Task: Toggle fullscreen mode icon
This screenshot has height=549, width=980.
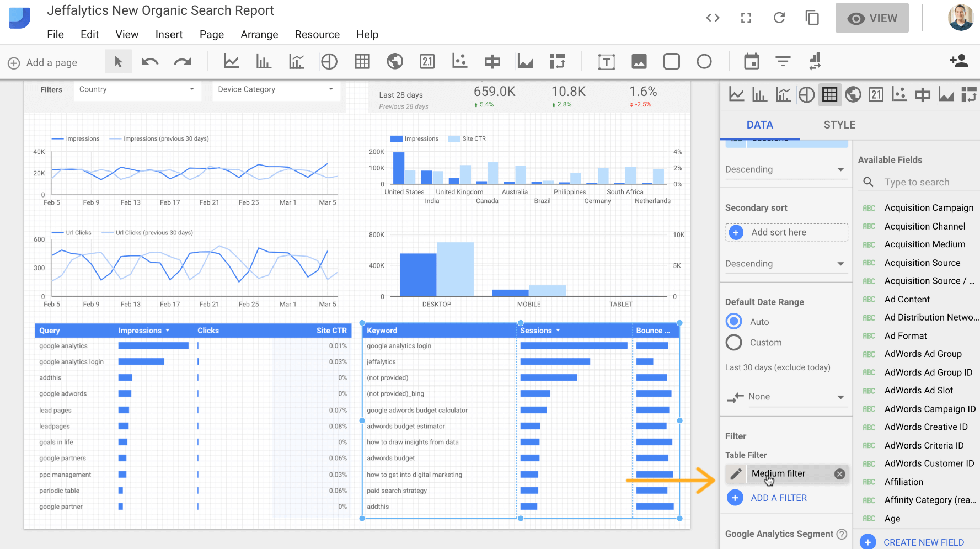Action: coord(746,18)
